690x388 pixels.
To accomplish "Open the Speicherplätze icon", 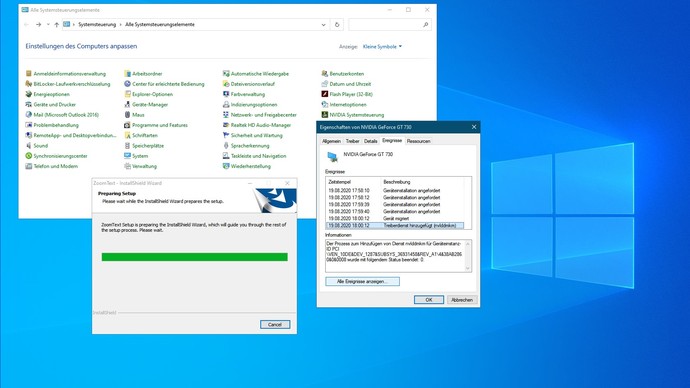I will 127,145.
